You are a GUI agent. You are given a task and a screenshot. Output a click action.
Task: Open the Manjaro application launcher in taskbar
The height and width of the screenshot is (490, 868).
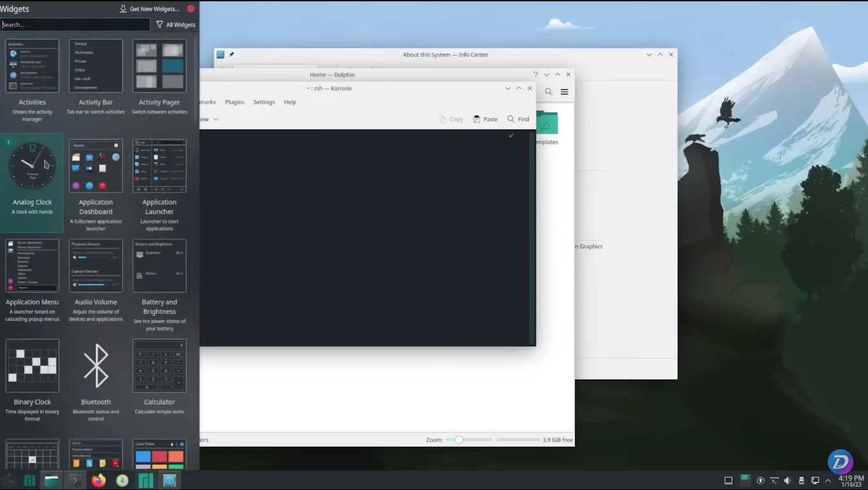coord(29,480)
